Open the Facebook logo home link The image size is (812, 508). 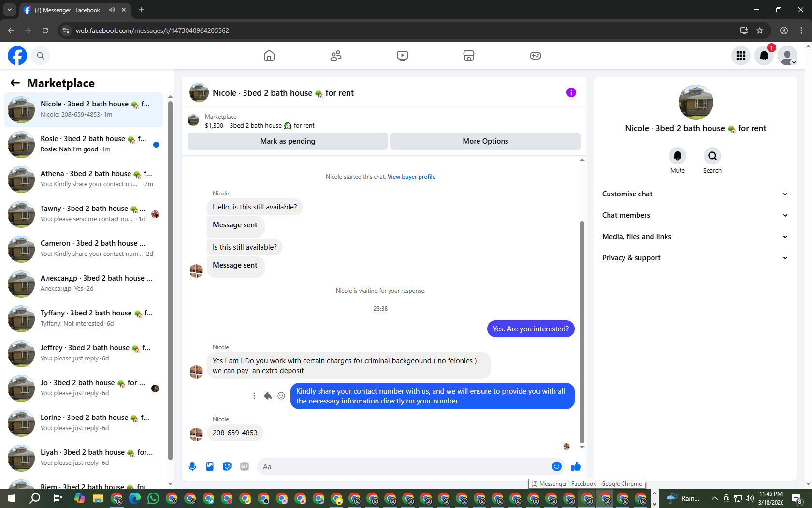17,56
